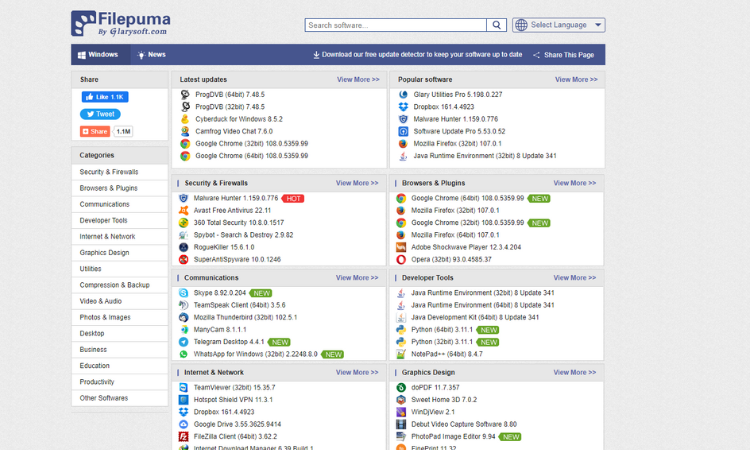This screenshot has height=450, width=750.
Task: Click Chrome icon beside Google Chrome (32bit) in Latest updates
Action: click(x=185, y=143)
